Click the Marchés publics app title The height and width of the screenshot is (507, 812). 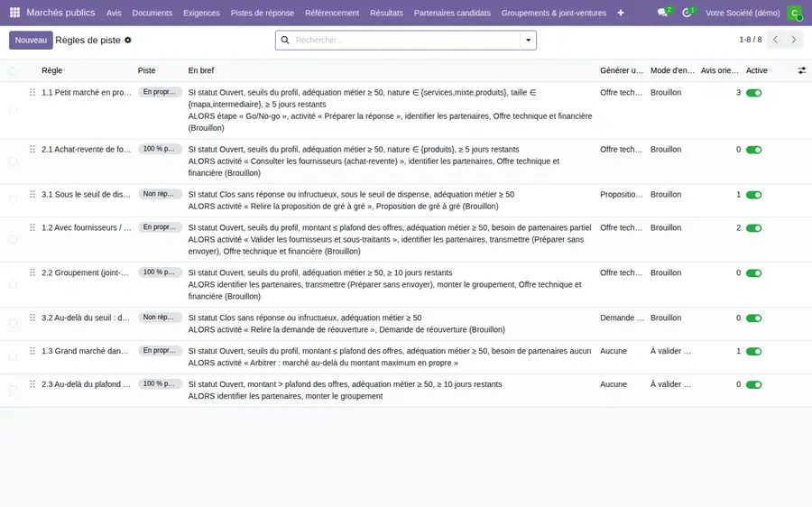point(60,13)
